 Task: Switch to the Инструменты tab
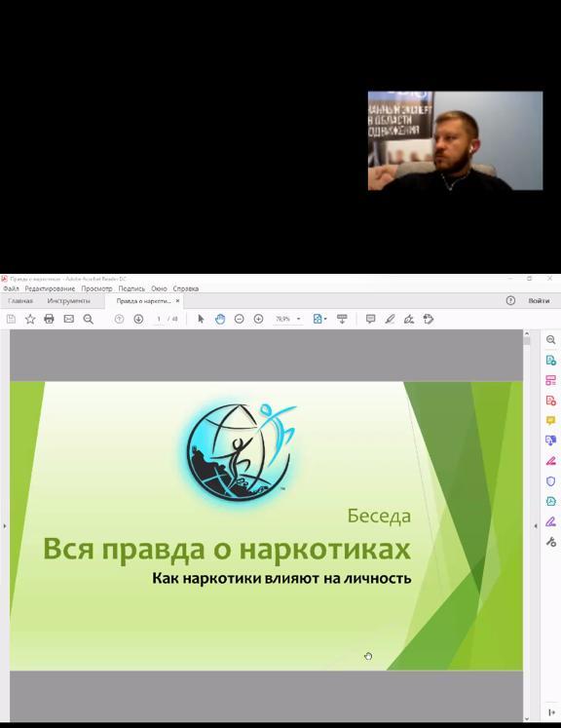[x=69, y=301]
